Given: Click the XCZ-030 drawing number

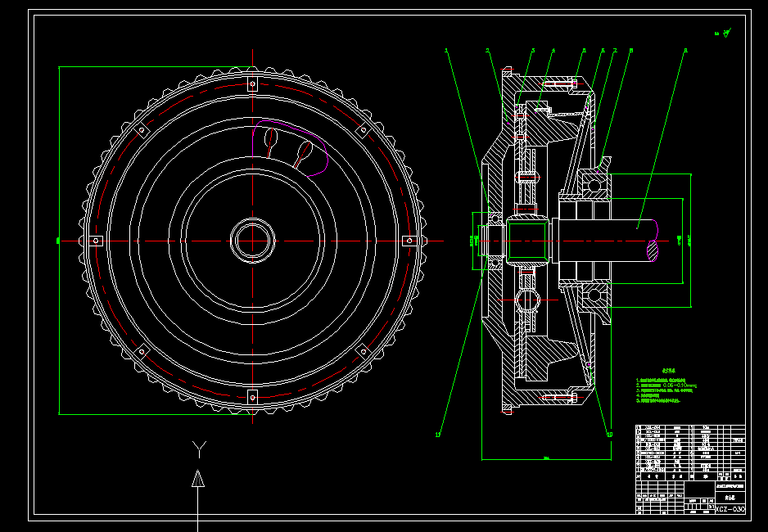Looking at the screenshot, I should 730,509.
